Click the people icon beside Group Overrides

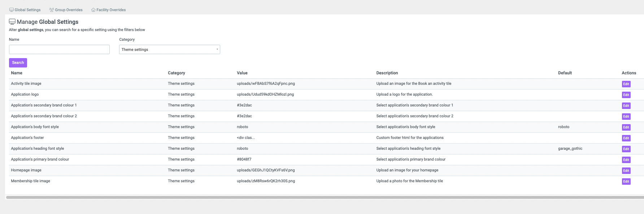click(52, 10)
